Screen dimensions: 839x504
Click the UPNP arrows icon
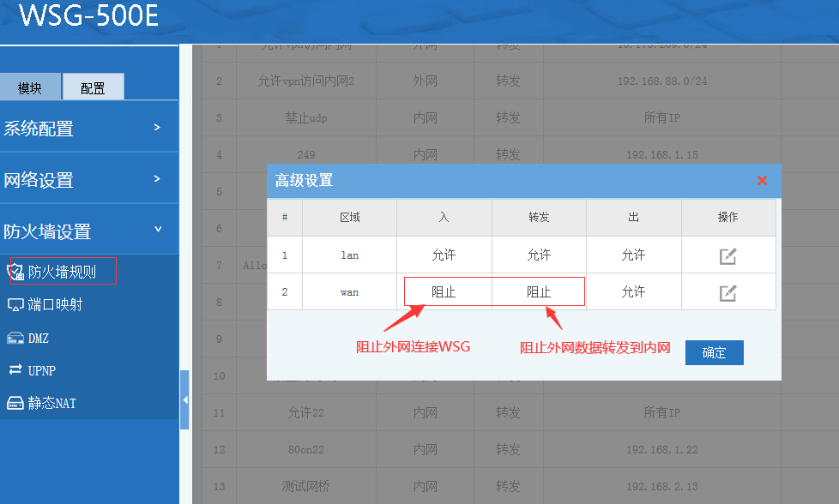15,370
